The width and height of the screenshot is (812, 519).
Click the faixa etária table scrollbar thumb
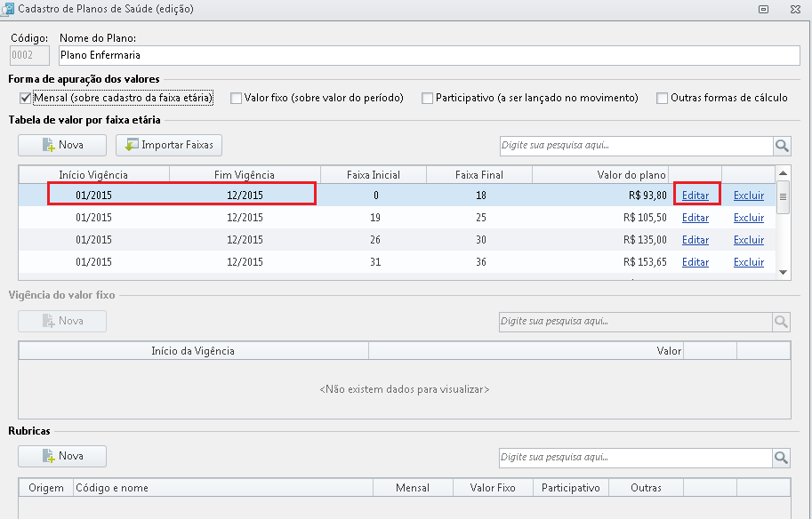tap(783, 197)
